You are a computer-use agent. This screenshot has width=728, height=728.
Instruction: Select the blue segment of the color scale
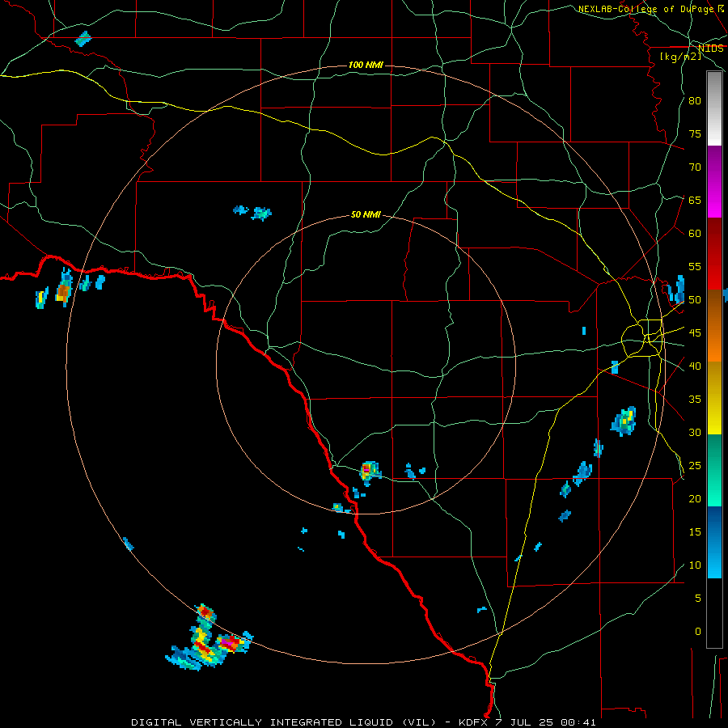714,542
